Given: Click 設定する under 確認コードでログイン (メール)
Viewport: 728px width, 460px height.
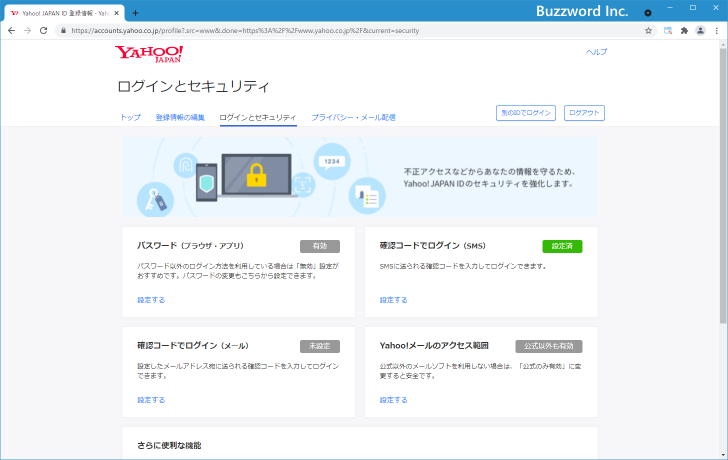Looking at the screenshot, I should (151, 400).
